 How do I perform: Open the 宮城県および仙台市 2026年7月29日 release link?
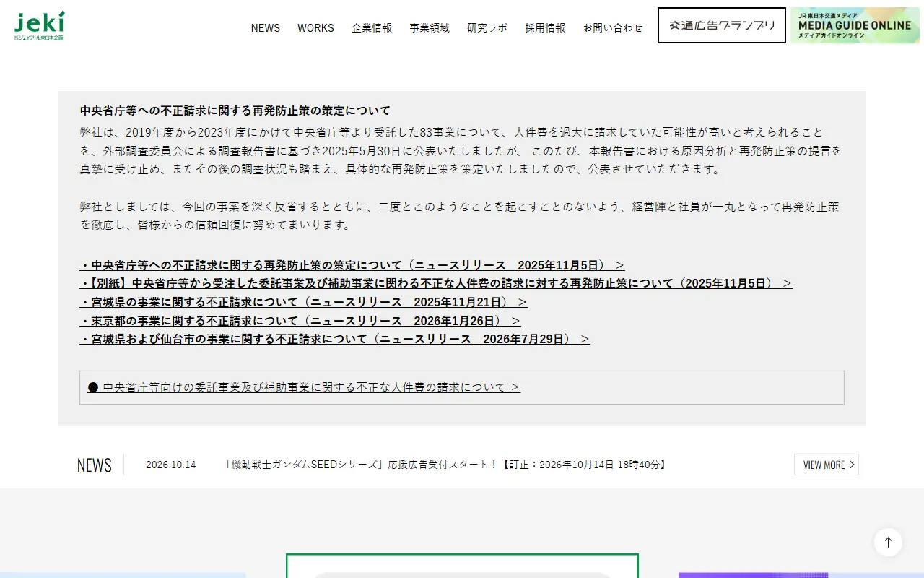coord(335,339)
